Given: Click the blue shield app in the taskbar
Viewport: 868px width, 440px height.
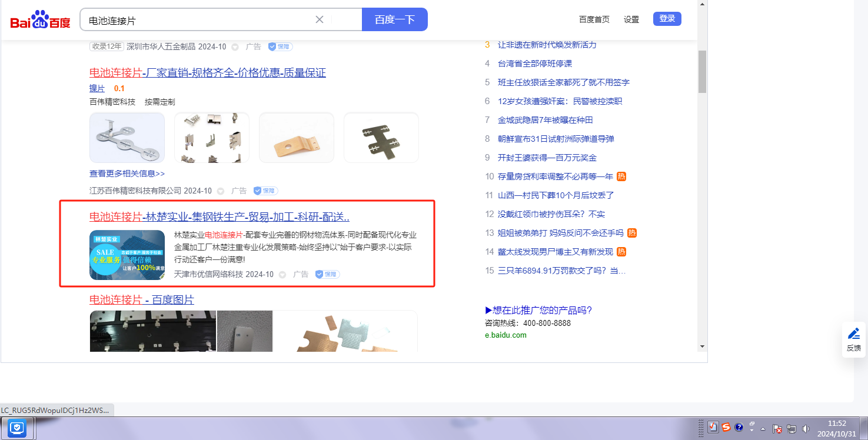Looking at the screenshot, I should pyautogui.click(x=17, y=428).
